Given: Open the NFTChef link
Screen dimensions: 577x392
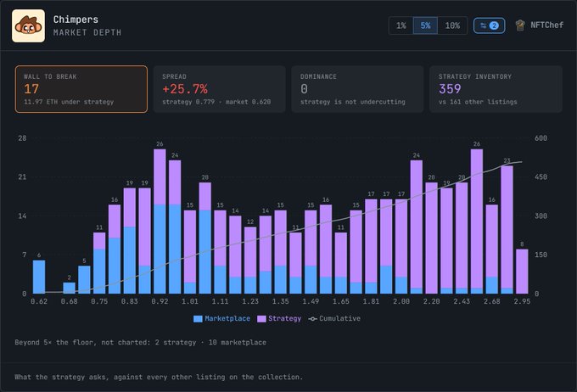Looking at the screenshot, I should click(x=540, y=25).
